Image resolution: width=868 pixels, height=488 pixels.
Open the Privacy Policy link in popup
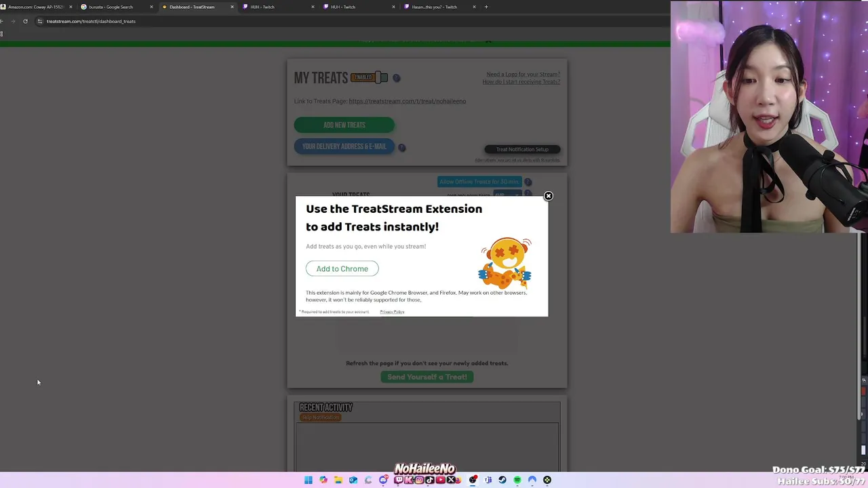(x=392, y=312)
